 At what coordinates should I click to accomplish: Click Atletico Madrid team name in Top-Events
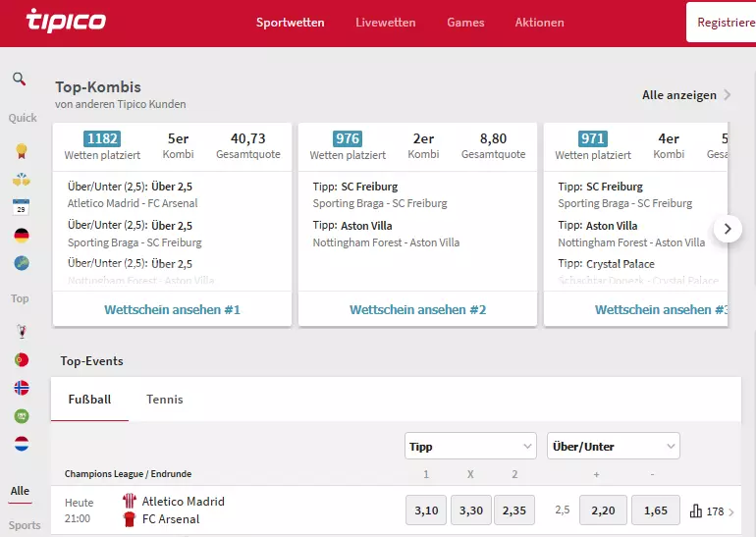[184, 502]
